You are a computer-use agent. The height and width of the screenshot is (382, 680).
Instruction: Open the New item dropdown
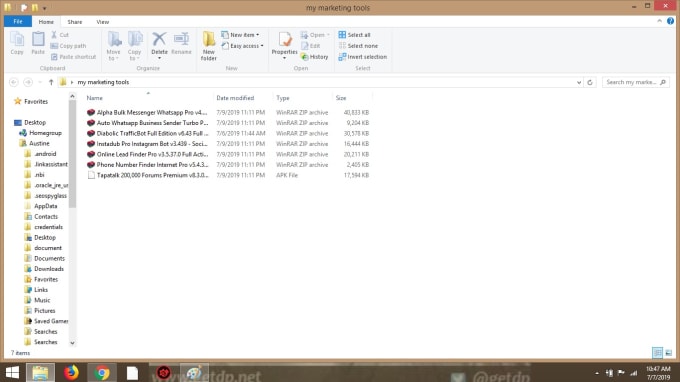(240, 35)
